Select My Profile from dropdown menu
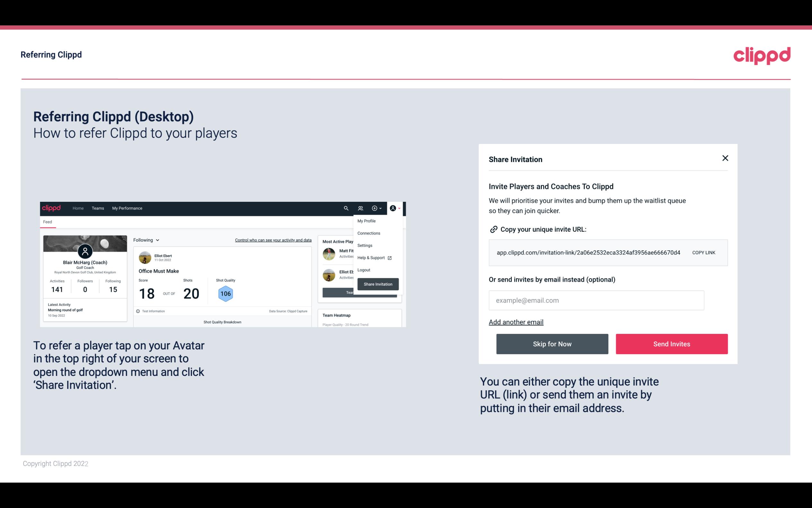This screenshot has height=508, width=812. [x=367, y=221]
